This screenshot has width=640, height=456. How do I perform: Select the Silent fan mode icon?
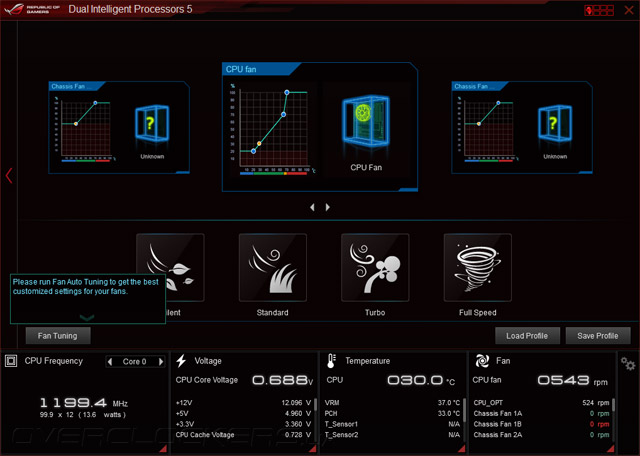(170, 267)
